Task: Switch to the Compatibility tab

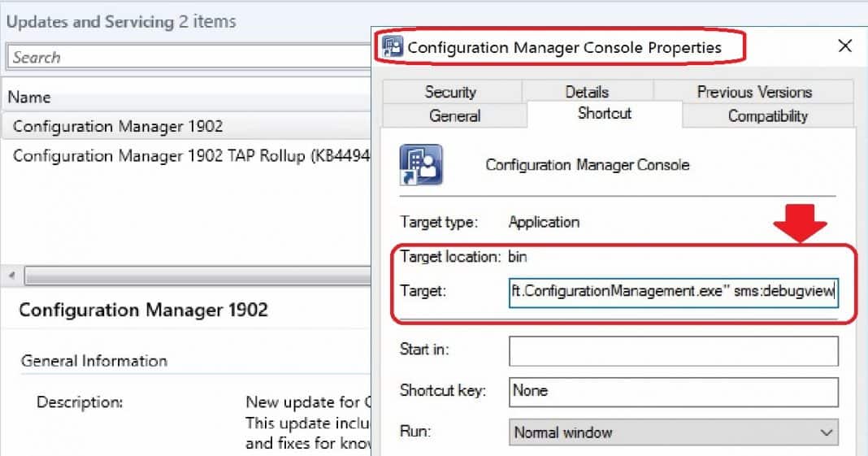Action: [768, 115]
